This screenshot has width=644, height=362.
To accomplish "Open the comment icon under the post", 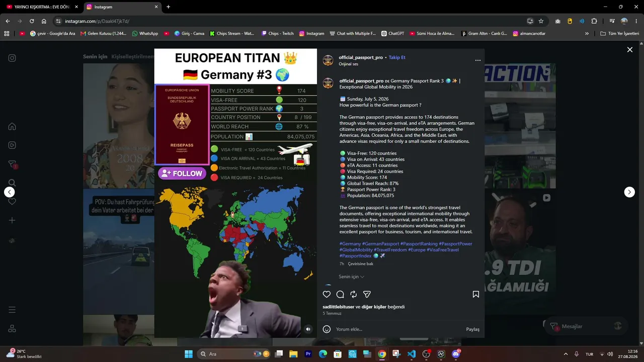I will [x=340, y=294].
